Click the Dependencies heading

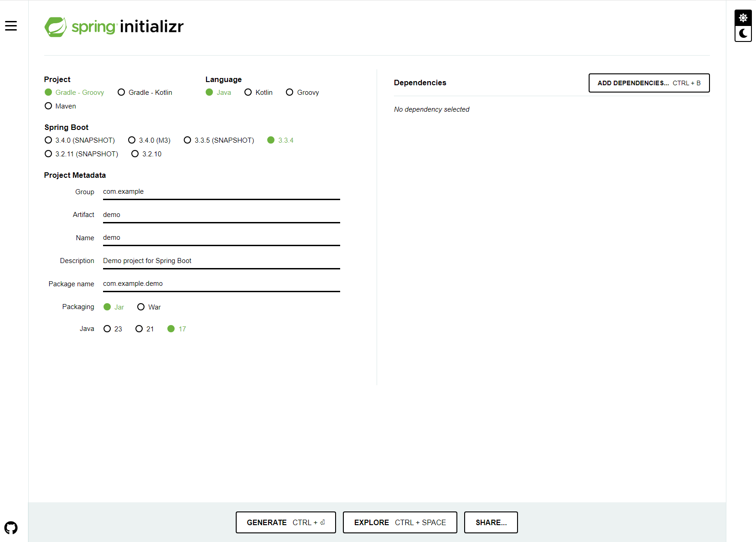(420, 83)
